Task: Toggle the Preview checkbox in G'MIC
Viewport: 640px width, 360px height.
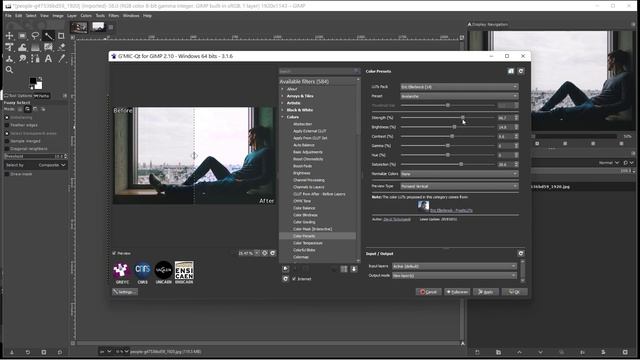Action: pos(114,253)
